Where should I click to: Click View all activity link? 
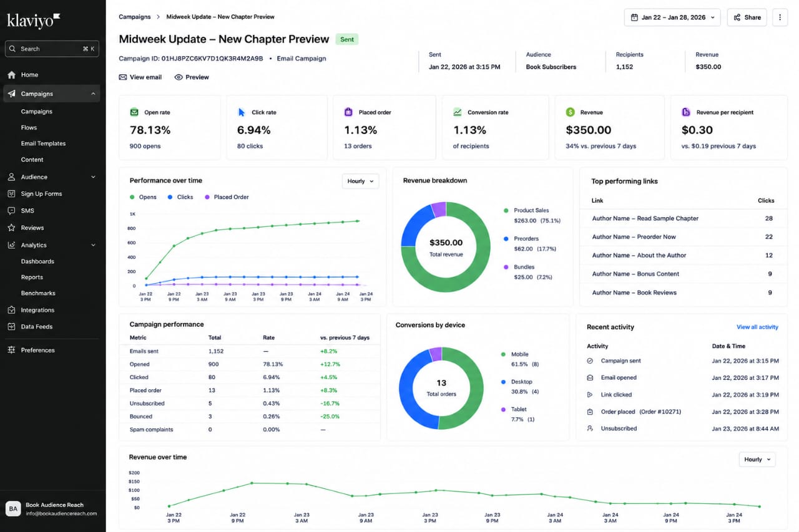[757, 327]
